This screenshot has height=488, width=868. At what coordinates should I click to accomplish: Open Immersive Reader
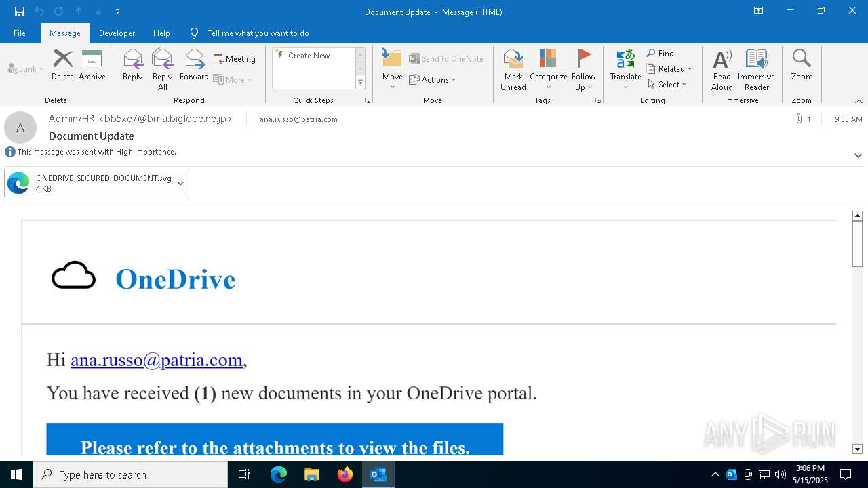(x=756, y=70)
